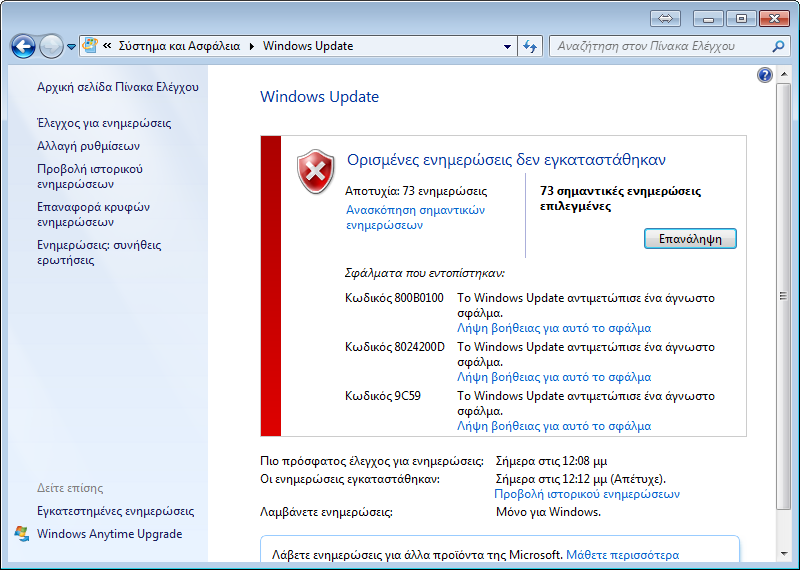Click the scrollbar up arrow
The width and height of the screenshot is (800, 570).
(783, 75)
